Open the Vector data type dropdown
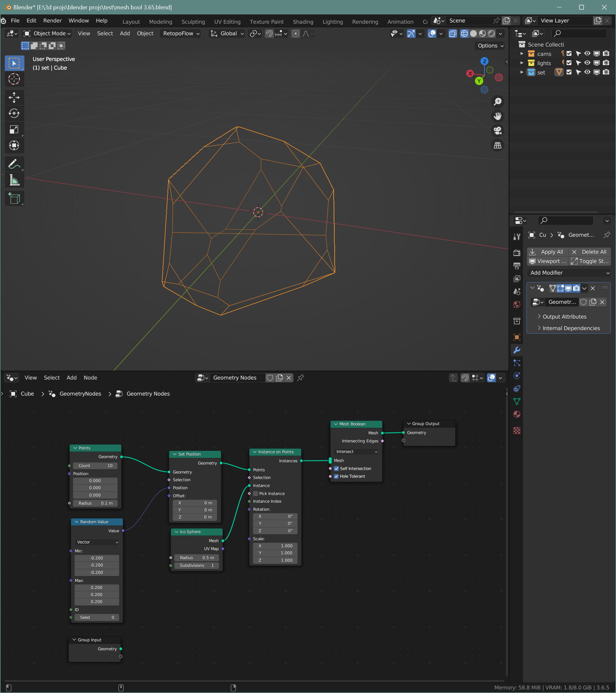This screenshot has width=616, height=693. tap(97, 542)
